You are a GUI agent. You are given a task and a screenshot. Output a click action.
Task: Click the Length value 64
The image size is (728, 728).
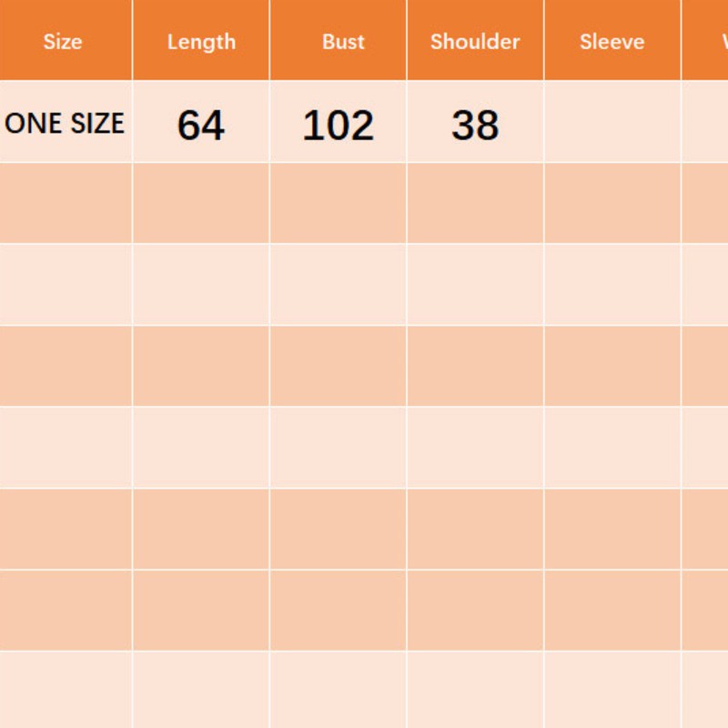(x=201, y=125)
